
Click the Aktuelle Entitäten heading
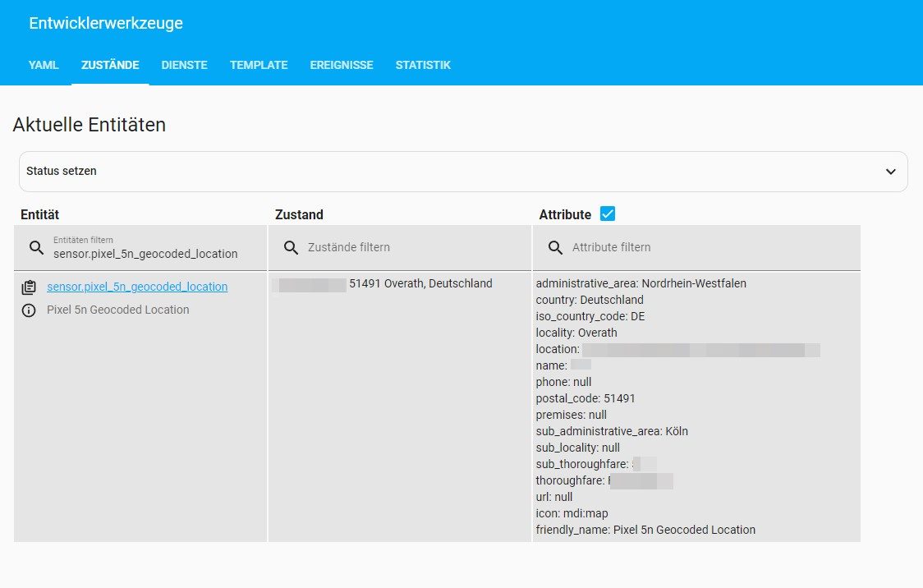tap(90, 125)
